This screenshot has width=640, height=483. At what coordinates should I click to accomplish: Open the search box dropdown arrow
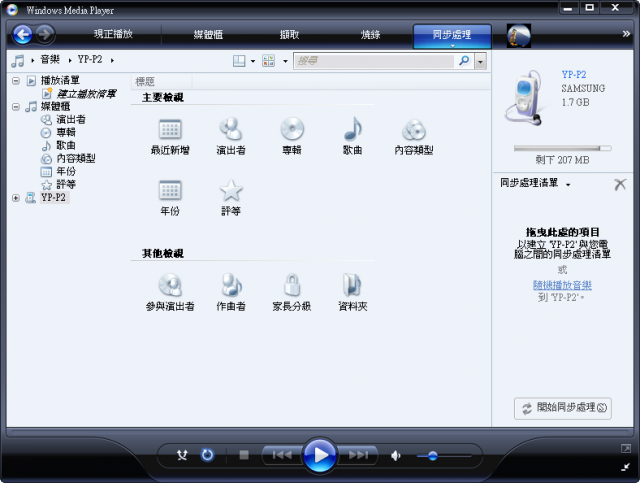(x=480, y=62)
